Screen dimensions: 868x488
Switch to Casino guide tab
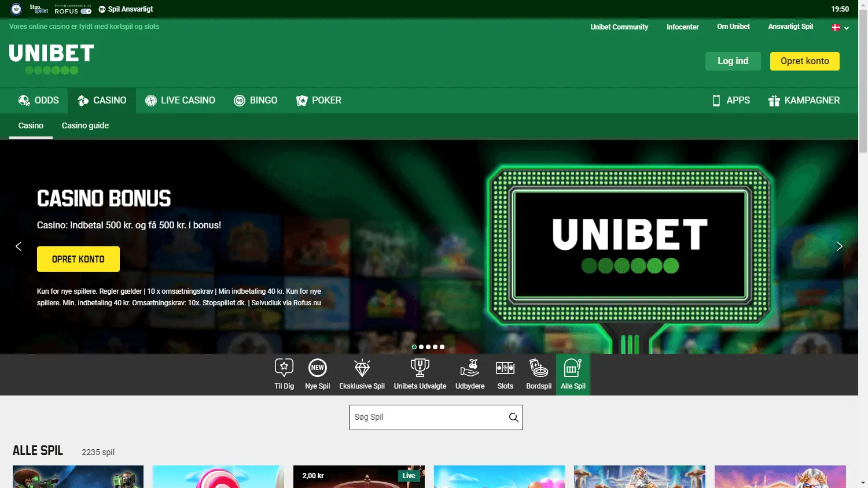click(x=85, y=125)
